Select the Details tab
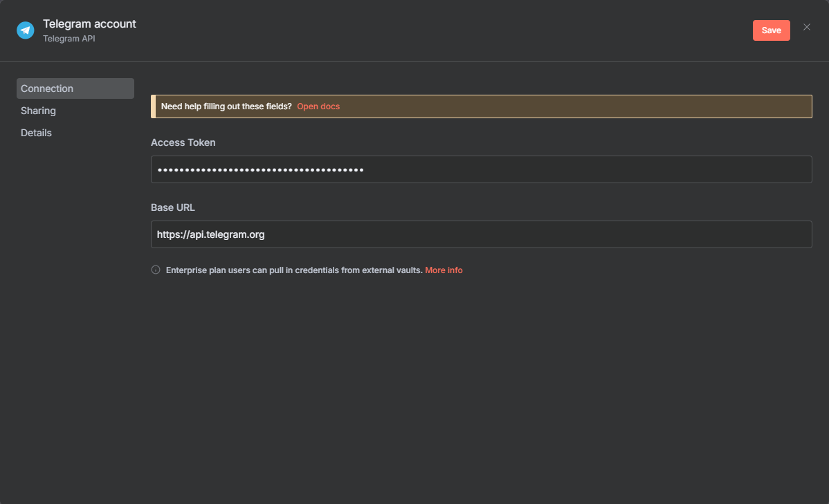Screen dimensions: 829x504 [x=37, y=133]
